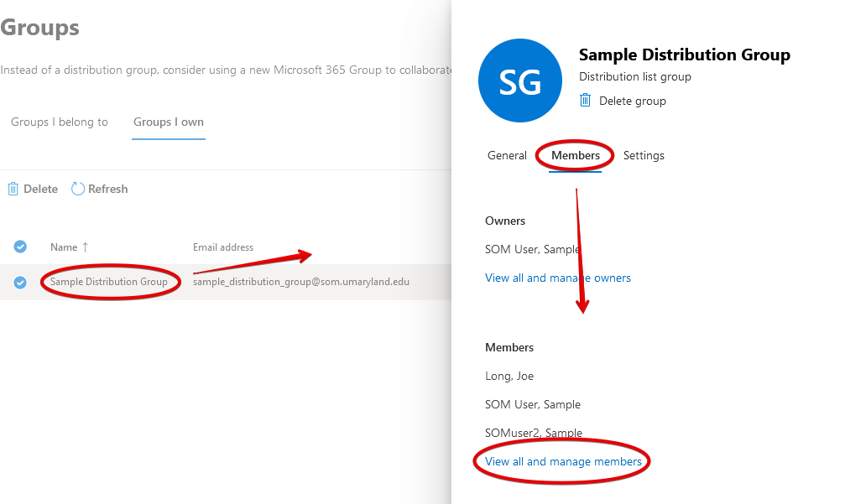
Task: Sort by the Name column arrow
Action: (x=85, y=247)
